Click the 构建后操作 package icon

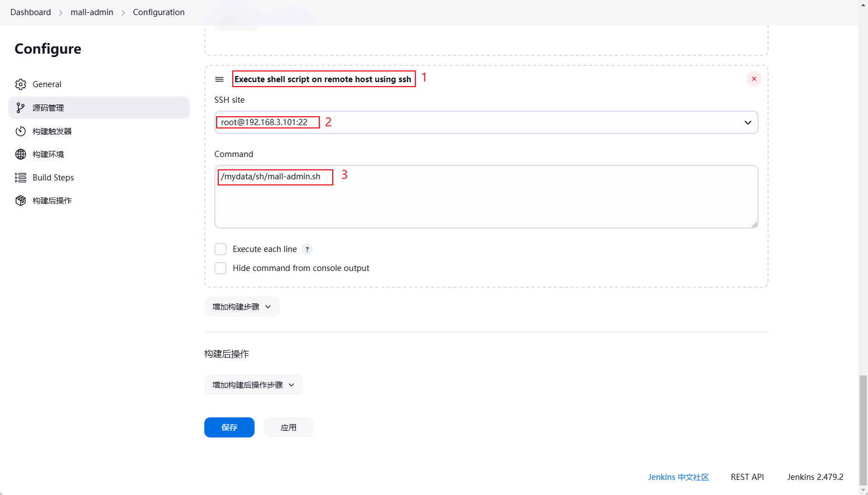pos(21,201)
